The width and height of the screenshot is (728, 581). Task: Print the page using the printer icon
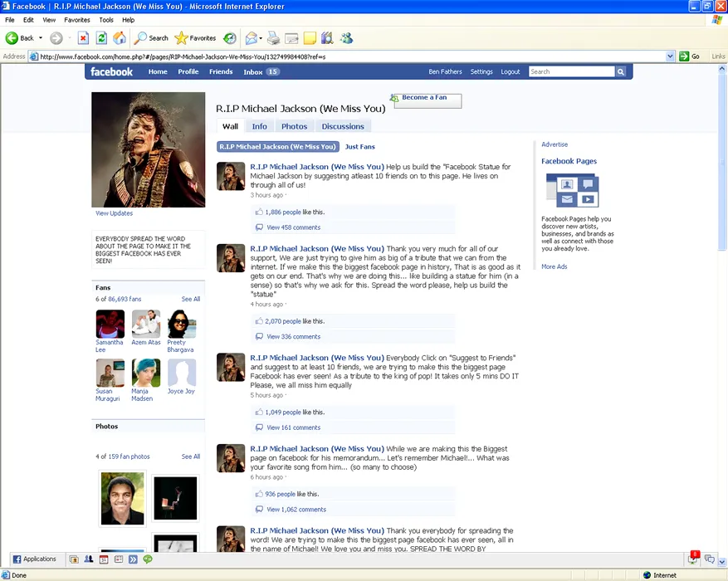tap(273, 38)
